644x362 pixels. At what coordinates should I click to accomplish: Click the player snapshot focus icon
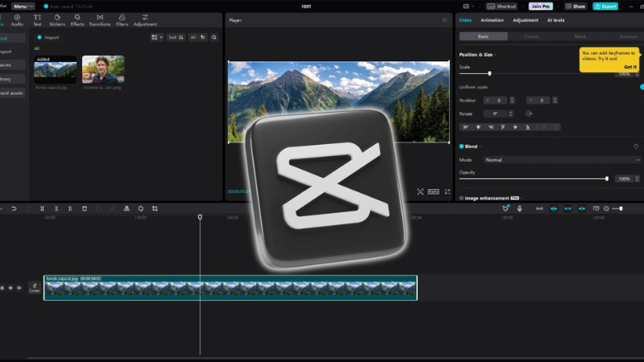(420, 191)
